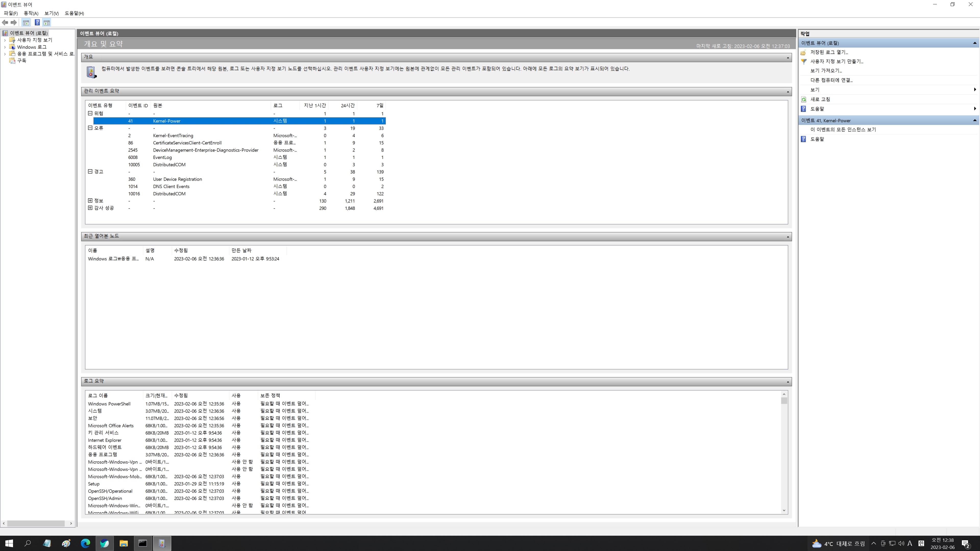Collapse the 위험 event type group
The height and width of the screenshot is (551, 980).
pos(90,113)
